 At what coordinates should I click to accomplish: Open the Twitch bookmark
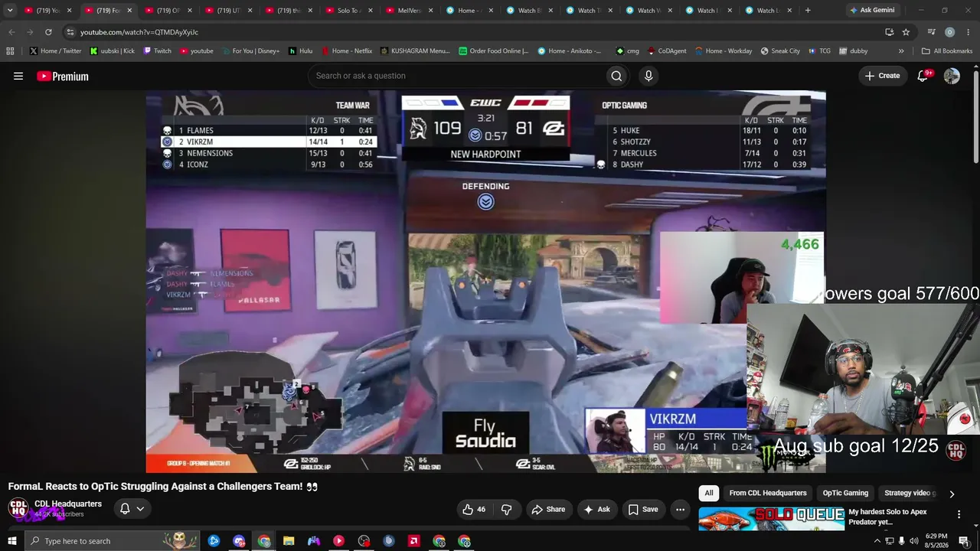(x=158, y=51)
